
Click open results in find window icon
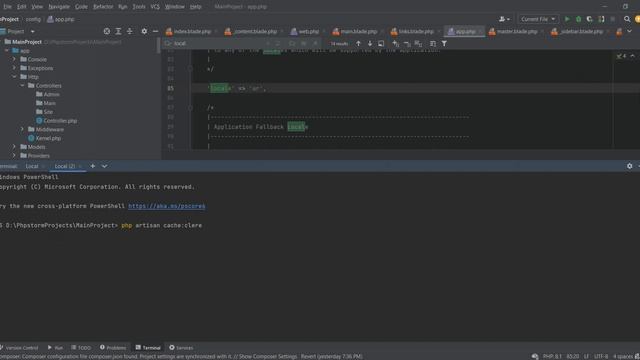381,43
